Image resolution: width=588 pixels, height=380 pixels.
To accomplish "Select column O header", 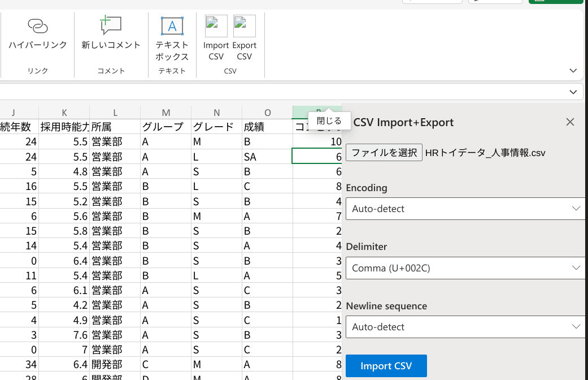I will click(x=267, y=112).
